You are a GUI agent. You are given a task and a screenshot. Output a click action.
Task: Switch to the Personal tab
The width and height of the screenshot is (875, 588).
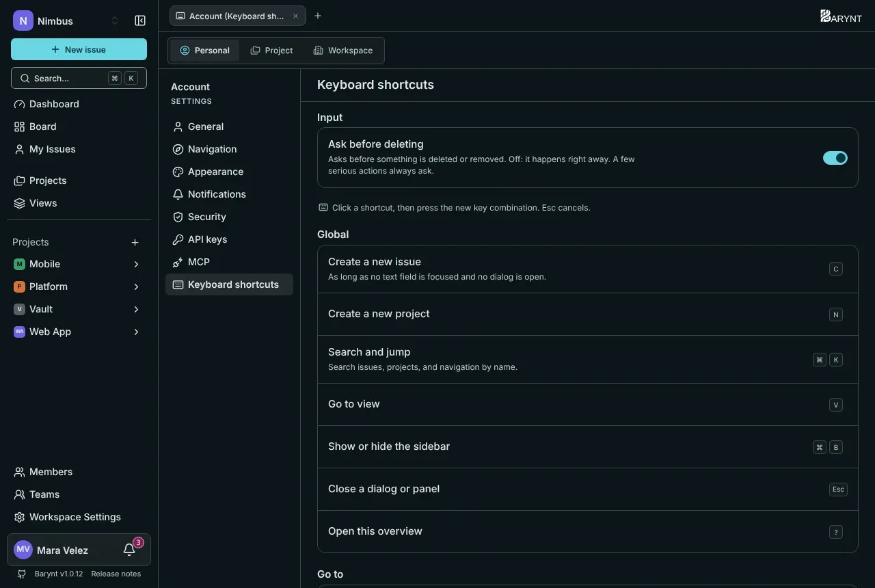click(204, 51)
